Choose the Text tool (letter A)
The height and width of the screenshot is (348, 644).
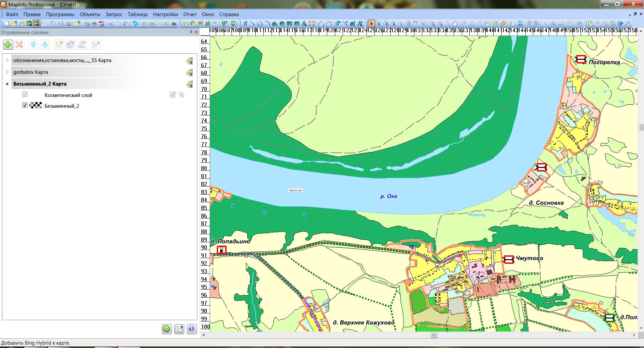tap(304, 23)
